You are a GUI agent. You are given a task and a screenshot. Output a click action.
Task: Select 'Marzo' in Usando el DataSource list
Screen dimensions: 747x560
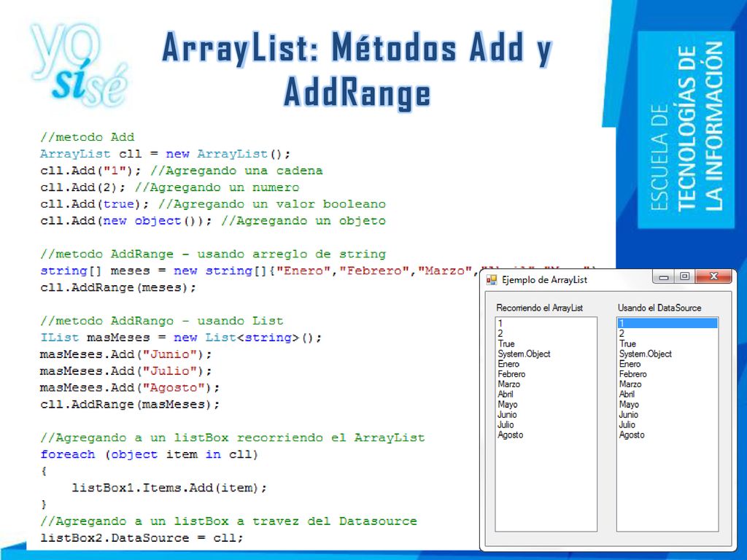click(630, 384)
